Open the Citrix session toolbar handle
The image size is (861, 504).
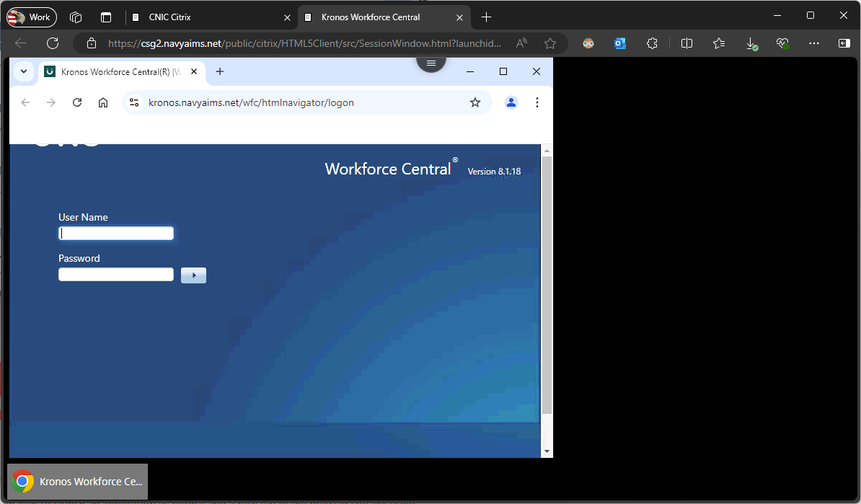click(431, 63)
